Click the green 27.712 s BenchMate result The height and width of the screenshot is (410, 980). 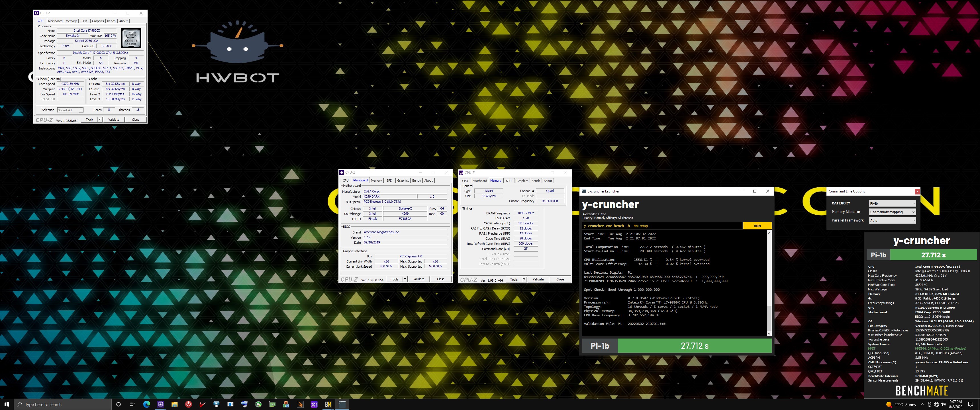(934, 255)
